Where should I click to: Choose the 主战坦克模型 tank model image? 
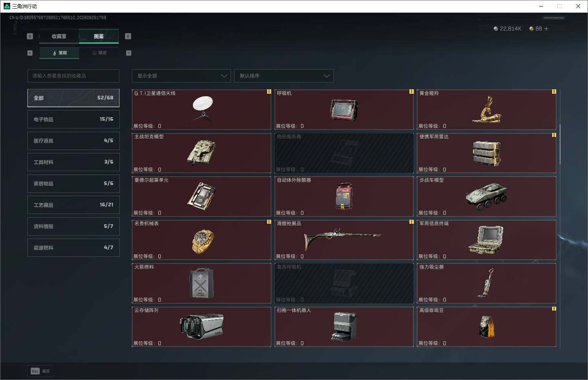(201, 152)
